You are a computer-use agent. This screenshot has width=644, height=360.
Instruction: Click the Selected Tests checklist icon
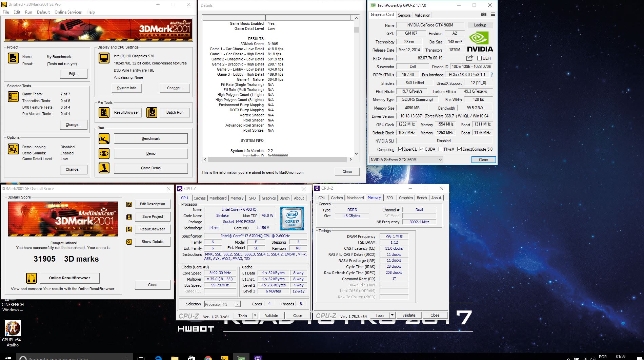click(x=13, y=97)
